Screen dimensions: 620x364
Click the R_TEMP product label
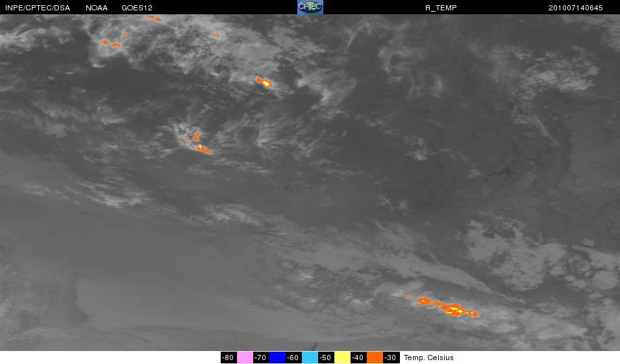[441, 8]
